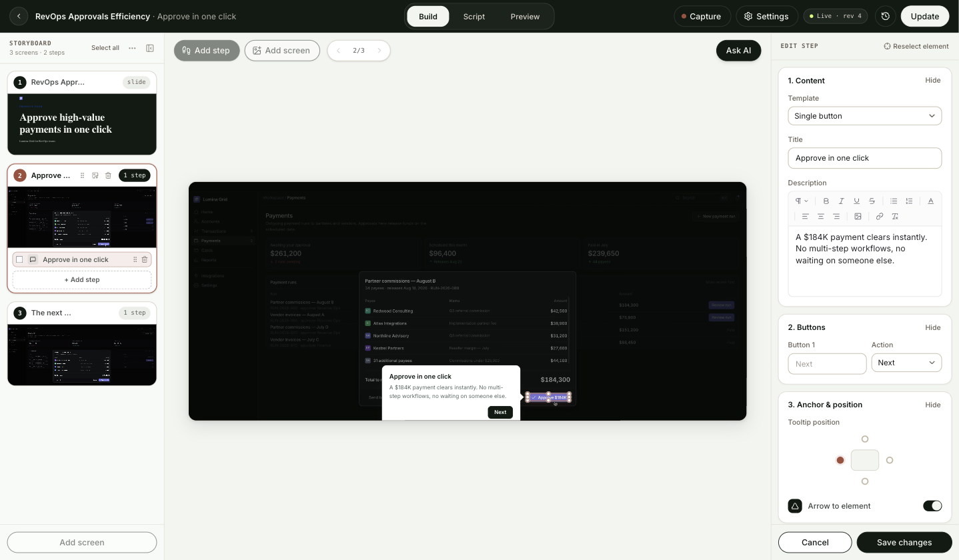
Task: Go back using the top-left arrow button
Action: coord(19,16)
